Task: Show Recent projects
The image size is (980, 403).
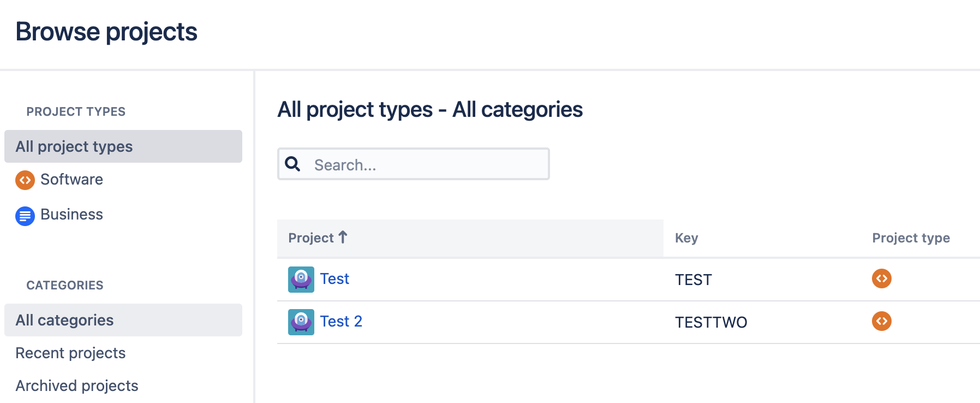Action: click(70, 353)
